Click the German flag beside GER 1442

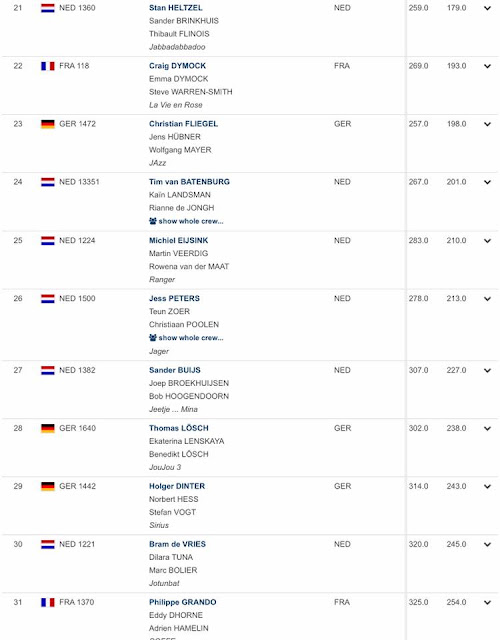(48, 486)
